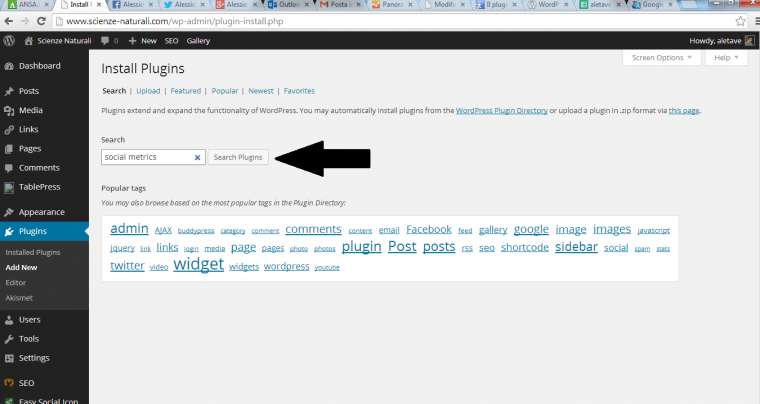Screen dimensions: 760x404
Task: Open Installed Plugins submenu item
Action: click(x=33, y=252)
